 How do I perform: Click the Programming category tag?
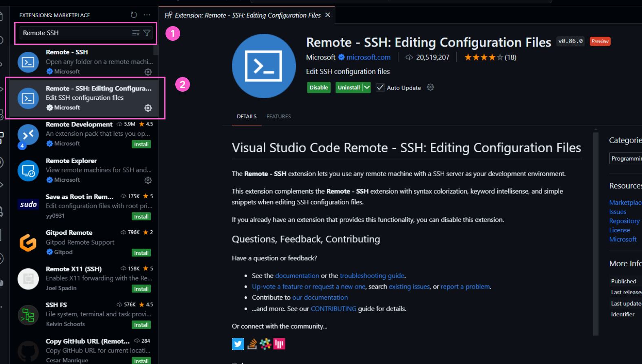pyautogui.click(x=626, y=158)
